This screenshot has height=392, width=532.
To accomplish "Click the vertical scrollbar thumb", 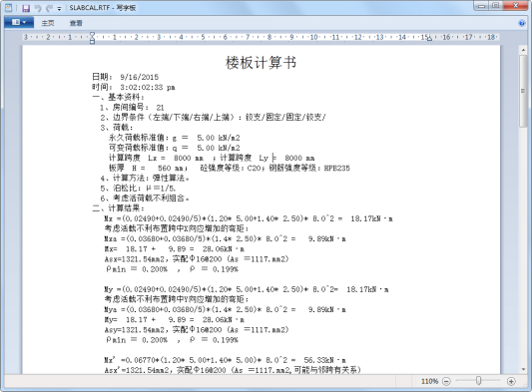I will [523, 91].
